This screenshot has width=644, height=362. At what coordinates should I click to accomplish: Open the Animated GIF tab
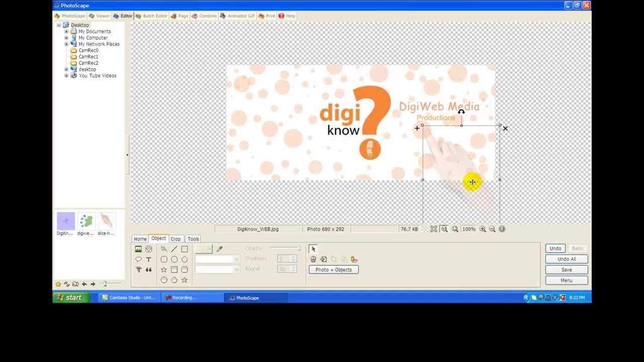pos(237,16)
